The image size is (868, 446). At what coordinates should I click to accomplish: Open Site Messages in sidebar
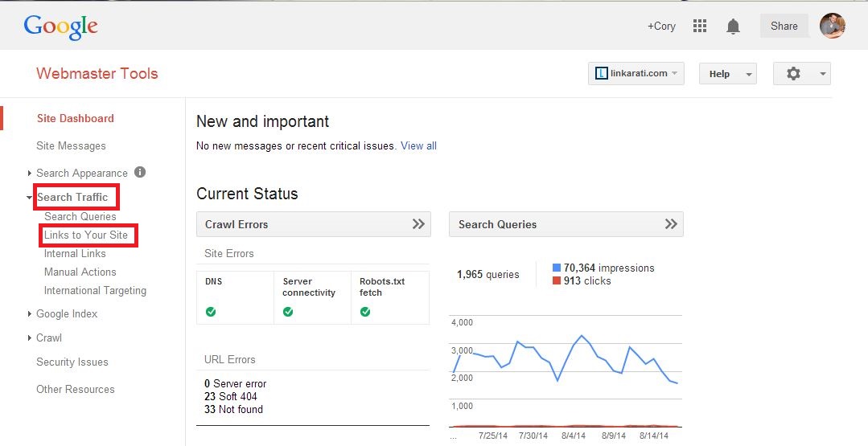[x=71, y=145]
